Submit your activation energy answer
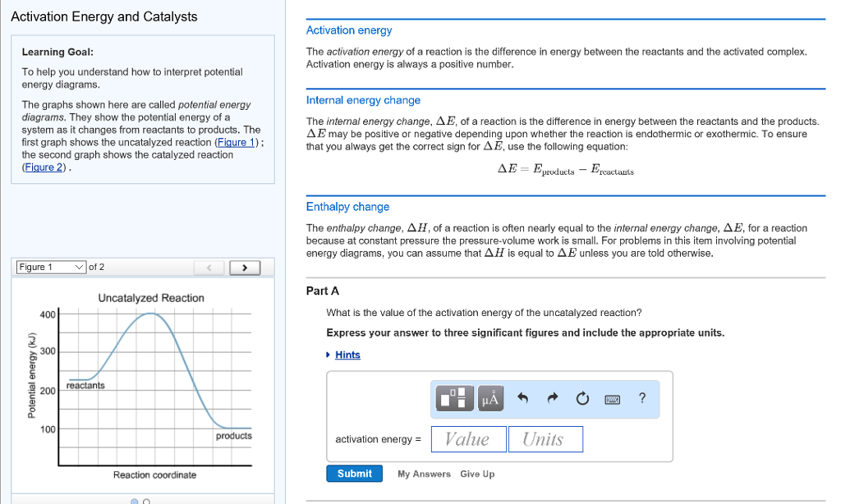 (354, 474)
